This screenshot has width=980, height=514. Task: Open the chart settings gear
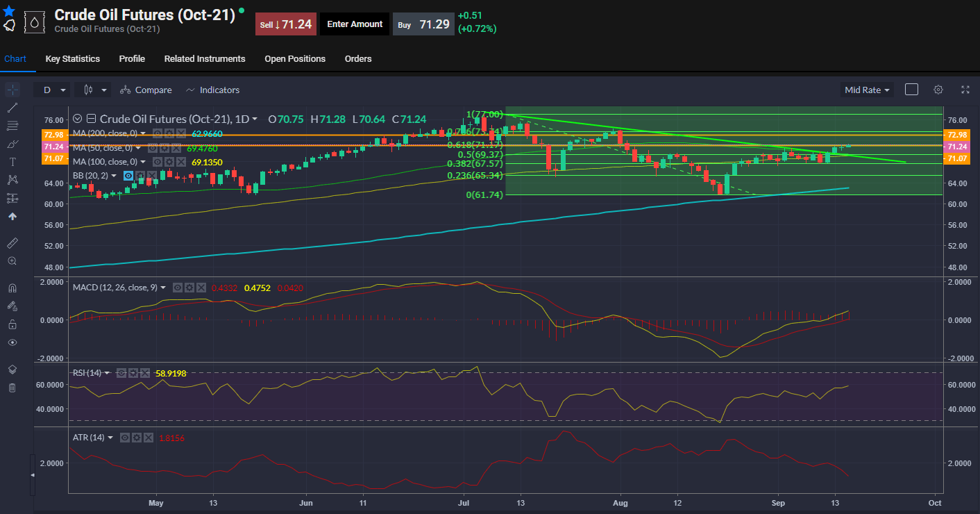[938, 90]
